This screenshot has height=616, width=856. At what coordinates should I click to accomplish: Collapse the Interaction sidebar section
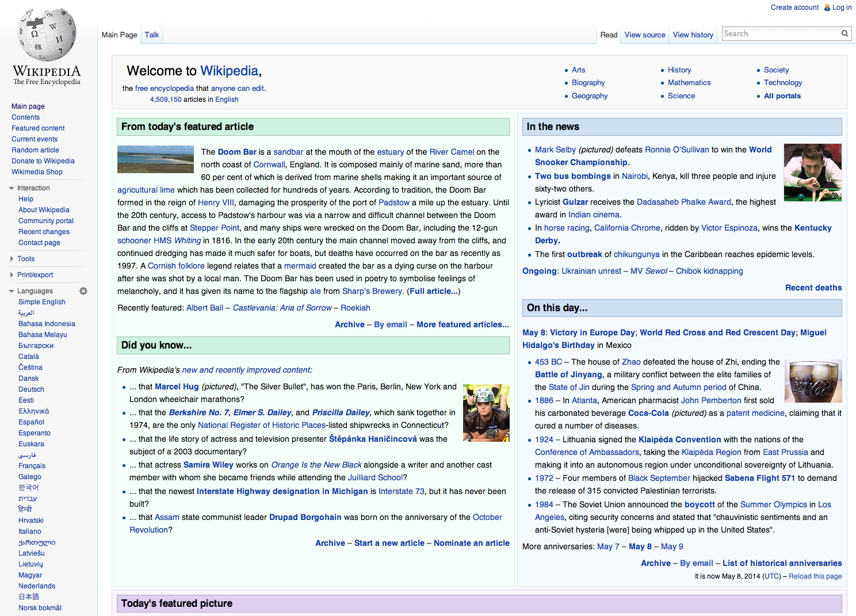tap(11, 188)
